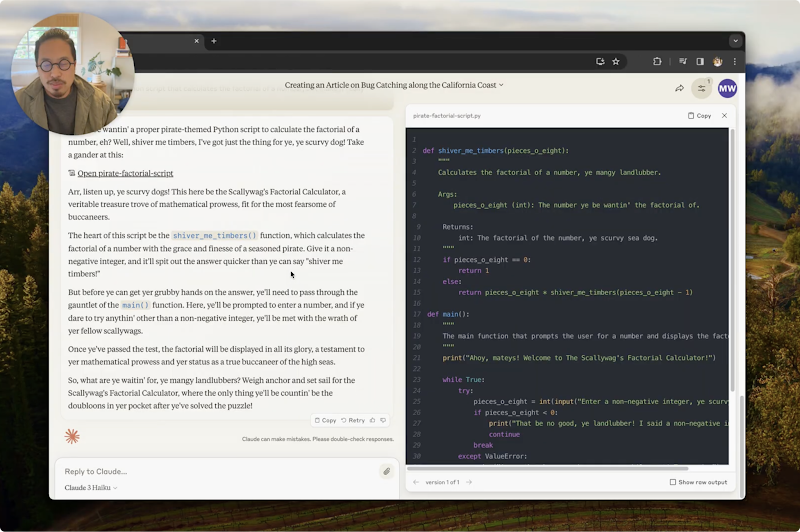Expand the conversation title dropdown

click(501, 85)
